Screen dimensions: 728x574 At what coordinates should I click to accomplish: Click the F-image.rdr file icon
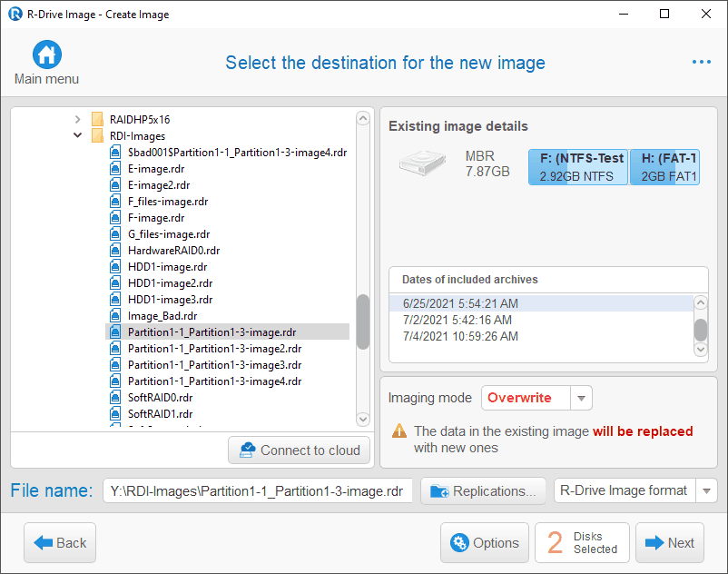[x=115, y=217]
